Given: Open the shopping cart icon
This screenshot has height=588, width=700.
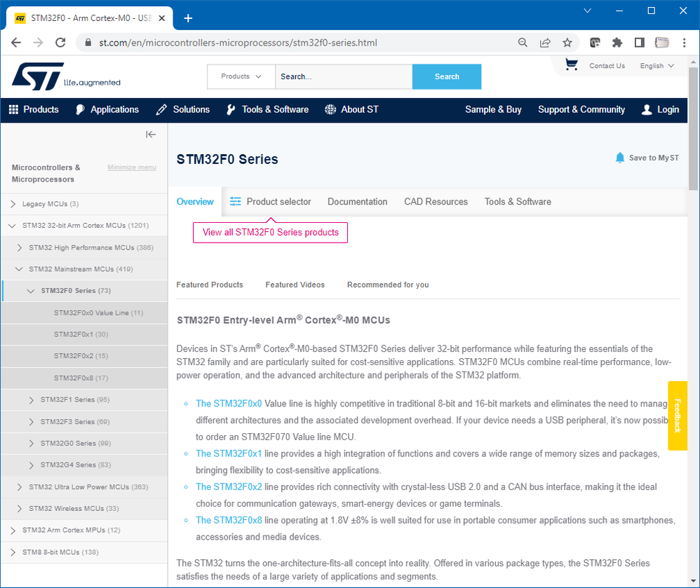Looking at the screenshot, I should coord(571,64).
